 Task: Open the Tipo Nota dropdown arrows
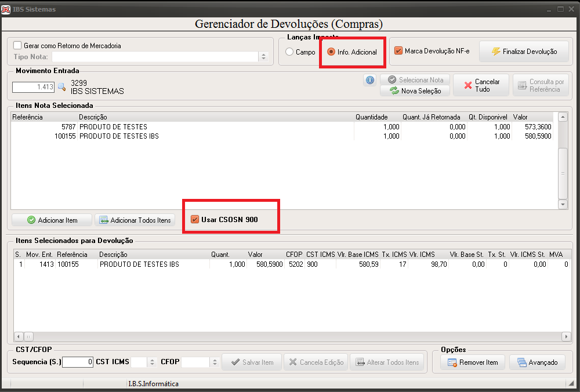coord(263,57)
